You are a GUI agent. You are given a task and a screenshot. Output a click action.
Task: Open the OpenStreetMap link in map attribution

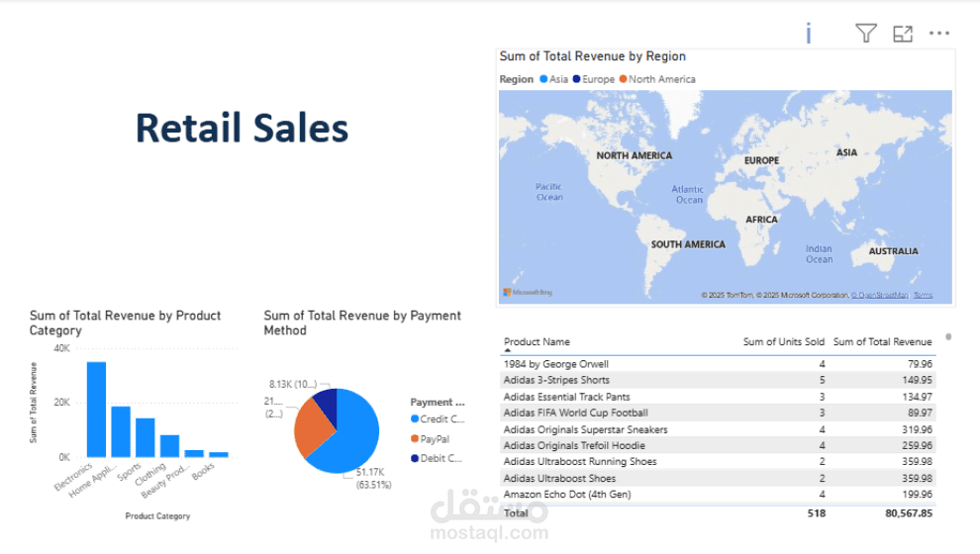880,295
